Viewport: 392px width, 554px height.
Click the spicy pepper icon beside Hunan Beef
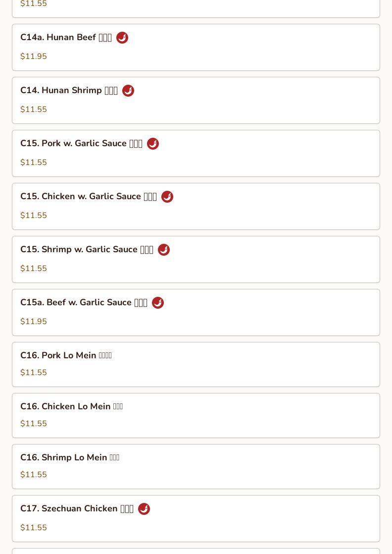122,38
